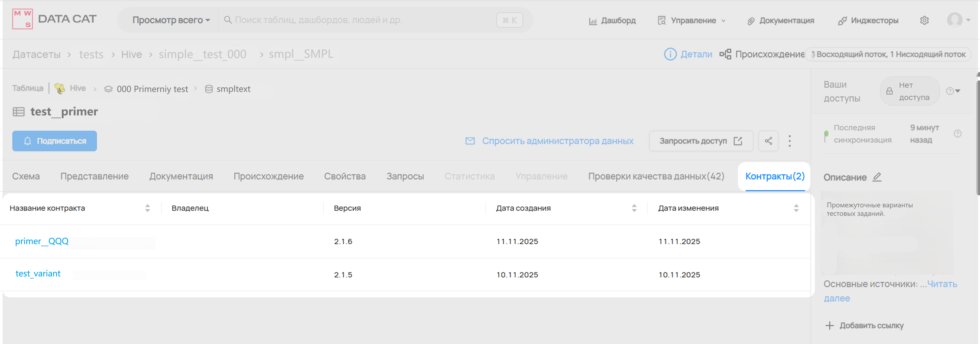980x344 pixels.
Task: Open the three-dot more options menu
Action: tap(789, 141)
